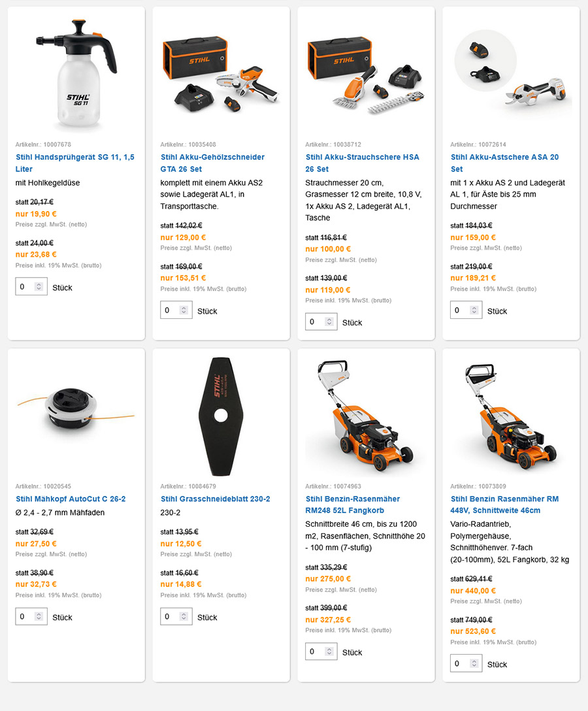
Task: Open the Stihl Mähkopf AutoCut C 26-2 link
Action: [71, 499]
